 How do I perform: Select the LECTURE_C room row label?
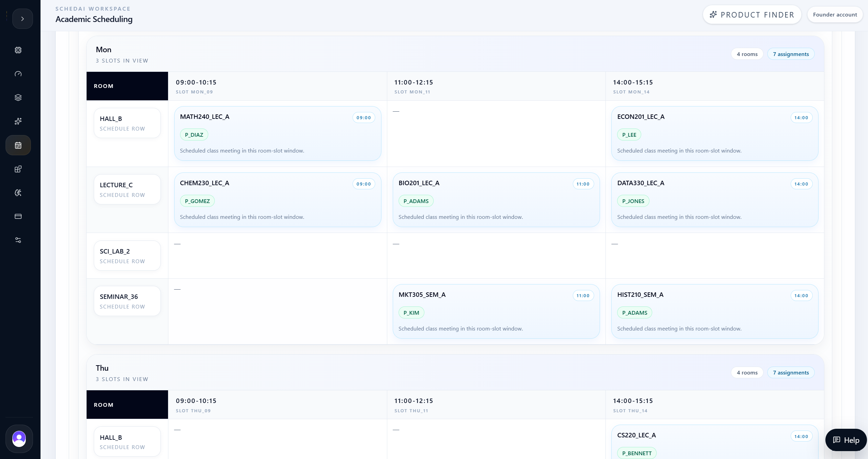127,189
